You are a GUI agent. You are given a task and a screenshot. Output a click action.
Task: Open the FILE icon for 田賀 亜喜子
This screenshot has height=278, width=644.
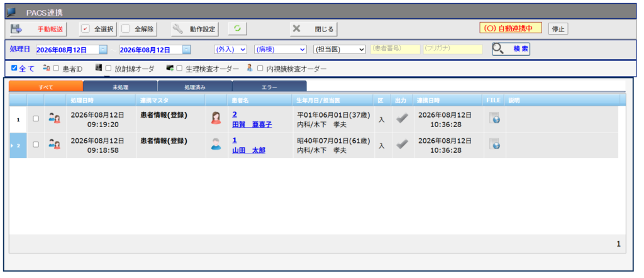coord(494,118)
